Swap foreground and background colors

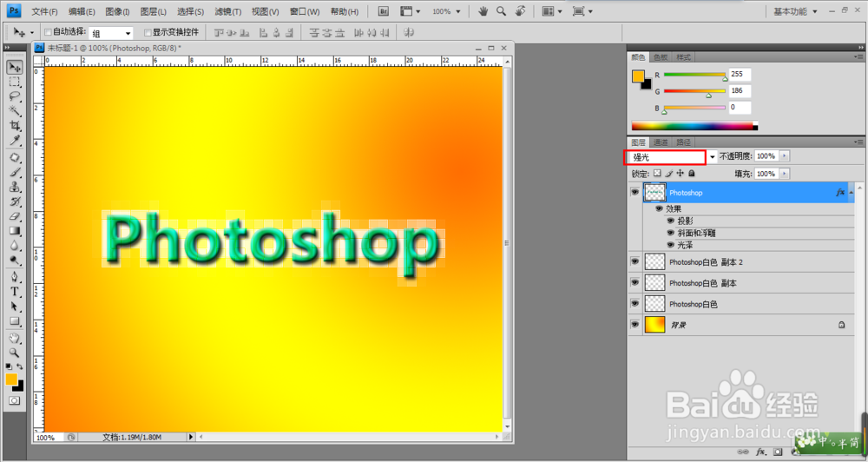20,366
